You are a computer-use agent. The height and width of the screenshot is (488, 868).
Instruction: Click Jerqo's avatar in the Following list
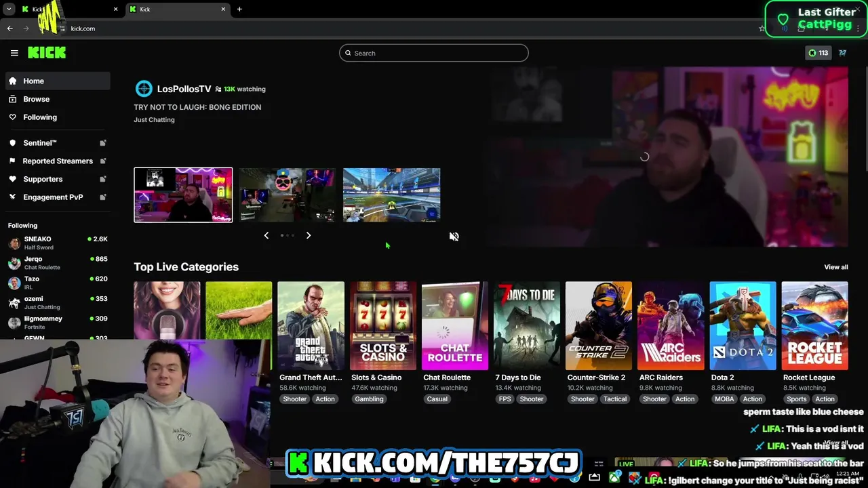[x=14, y=263]
